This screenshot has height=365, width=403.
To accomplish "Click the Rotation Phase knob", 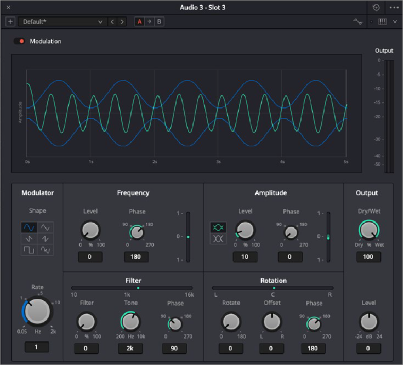I will (x=313, y=324).
